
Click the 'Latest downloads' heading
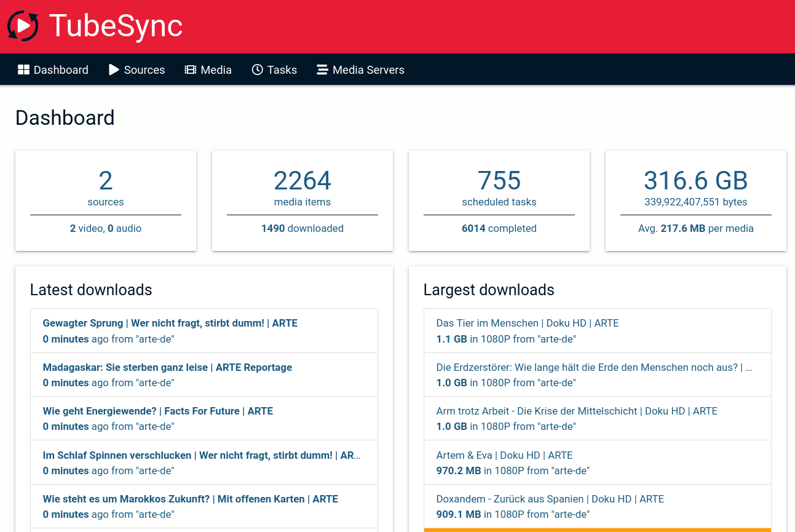pos(91,290)
